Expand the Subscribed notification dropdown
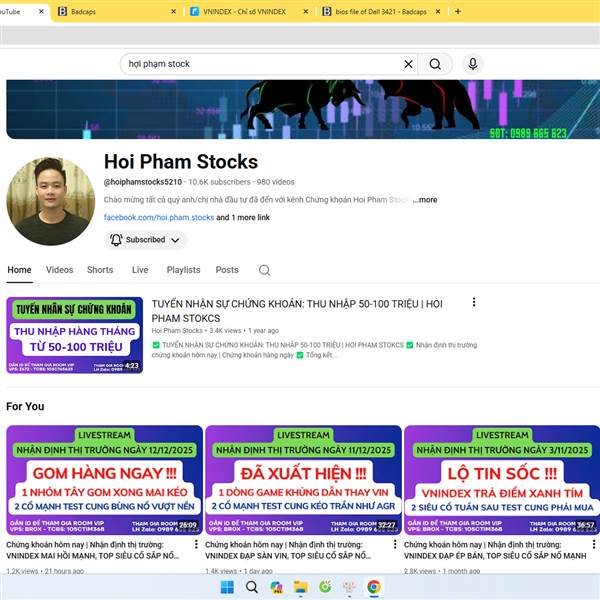 tap(146, 240)
